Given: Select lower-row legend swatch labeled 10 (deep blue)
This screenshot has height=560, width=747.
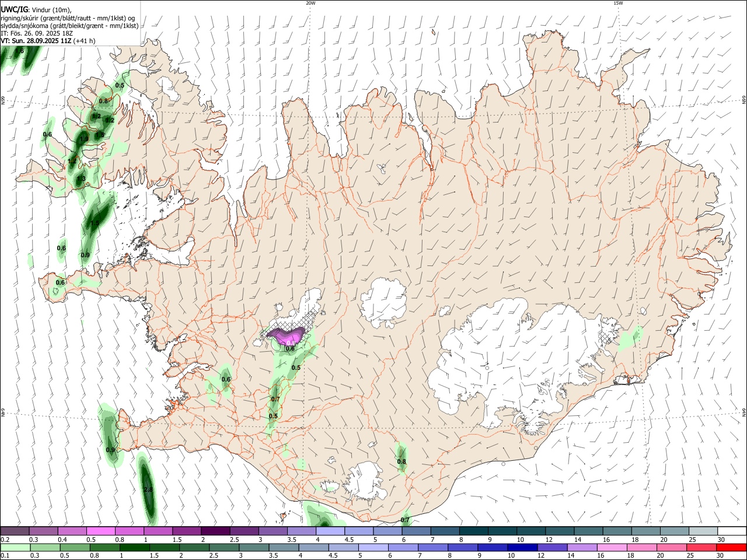Looking at the screenshot, I should (522, 547).
